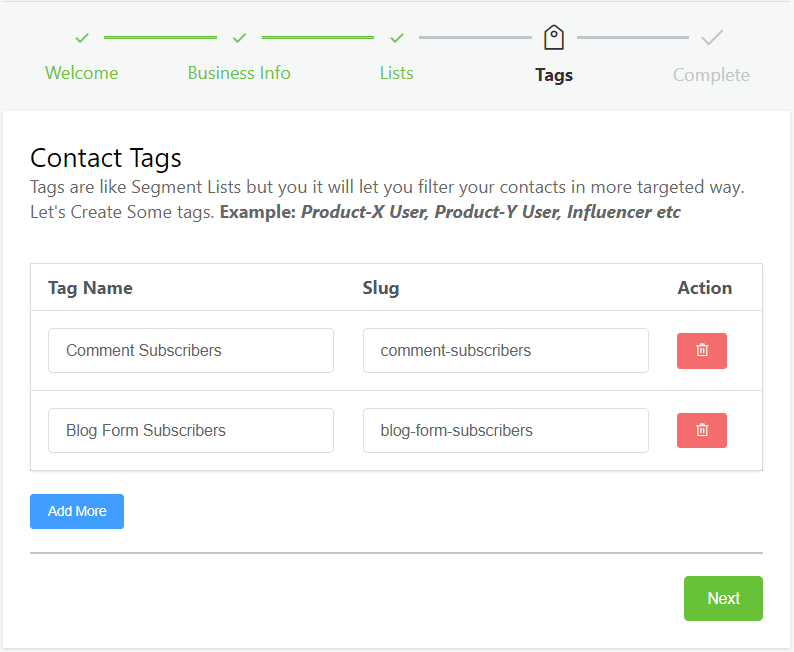Click the Tag Name column header
The height and width of the screenshot is (652, 794).
tap(90, 288)
